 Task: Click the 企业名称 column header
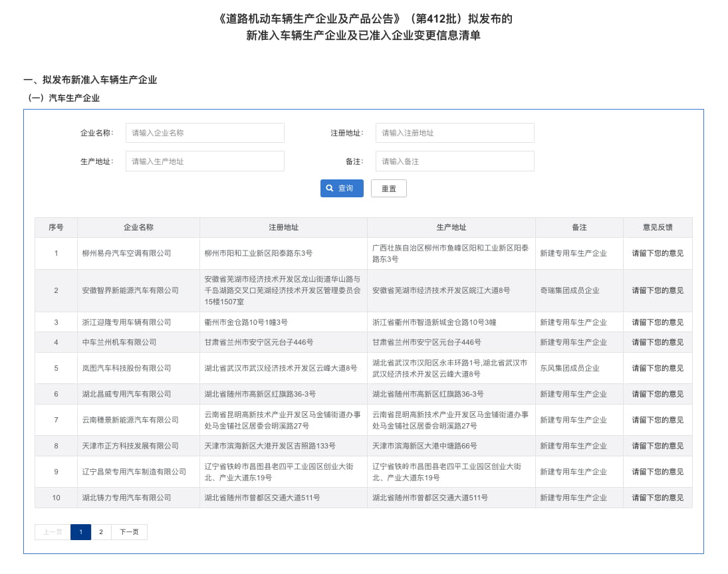point(138,227)
